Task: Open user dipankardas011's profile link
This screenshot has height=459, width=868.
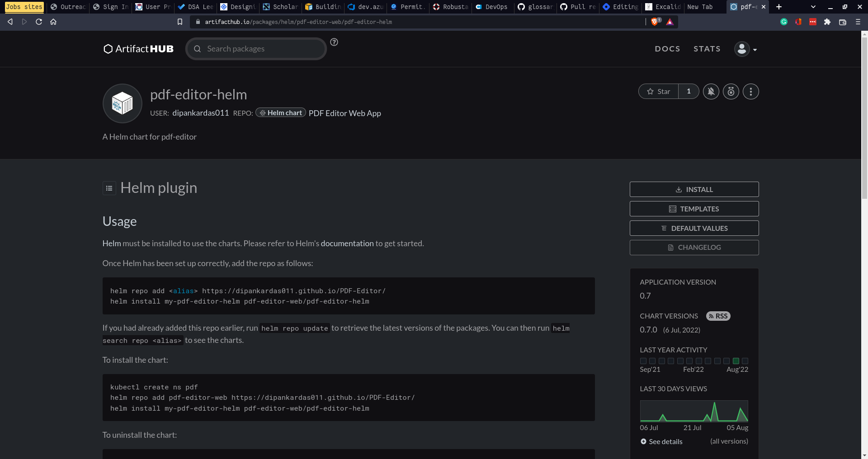Action: coord(201,113)
